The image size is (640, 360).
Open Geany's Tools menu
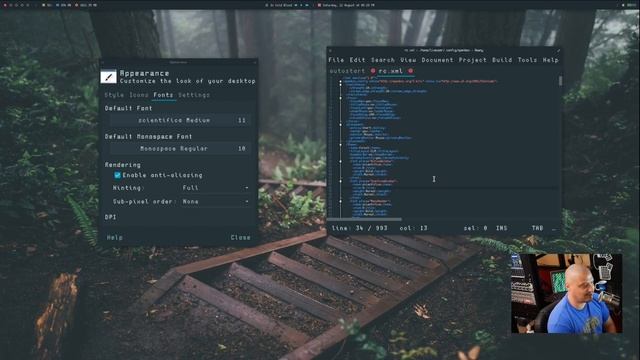527,60
